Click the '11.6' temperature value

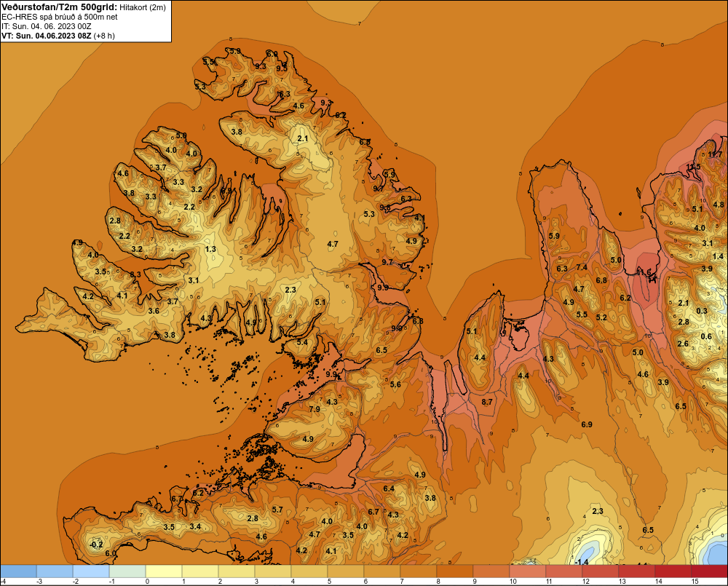[644, 272]
